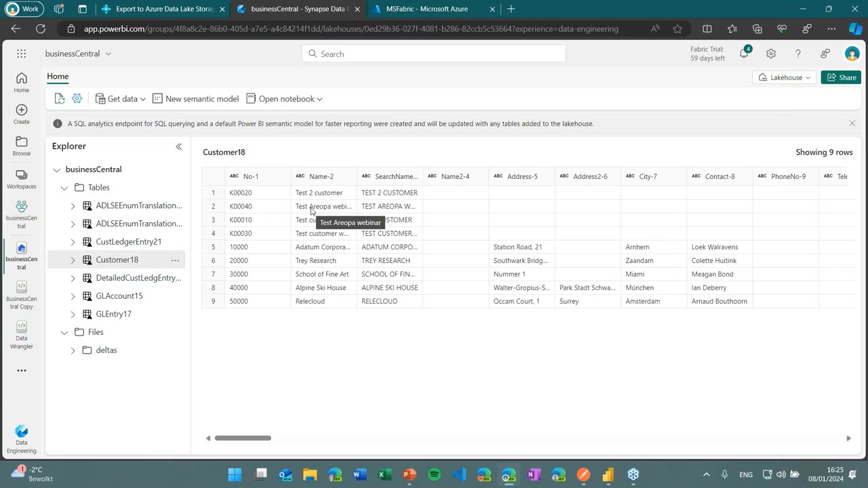Select the Home ribbon tab
This screenshot has width=868, height=488.
(58, 77)
